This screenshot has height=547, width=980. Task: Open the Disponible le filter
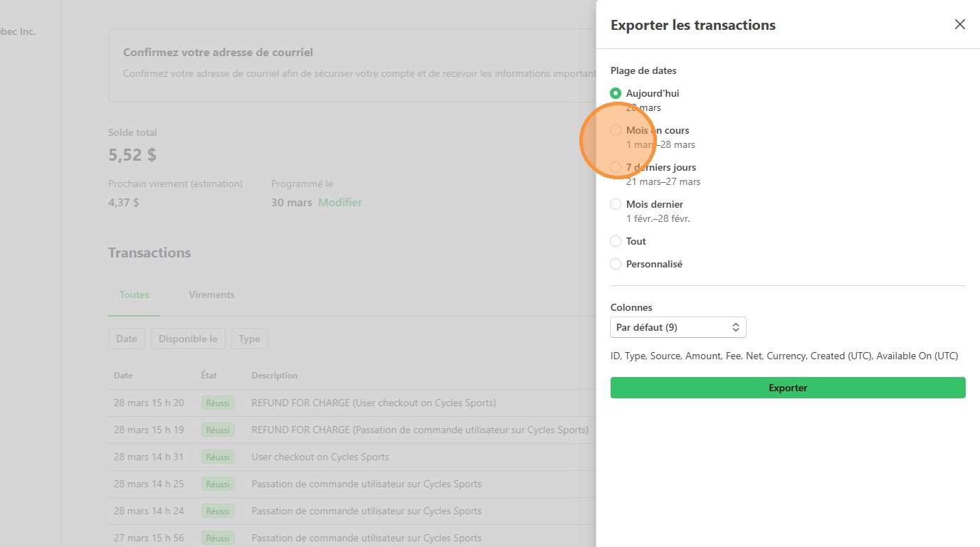(x=188, y=339)
